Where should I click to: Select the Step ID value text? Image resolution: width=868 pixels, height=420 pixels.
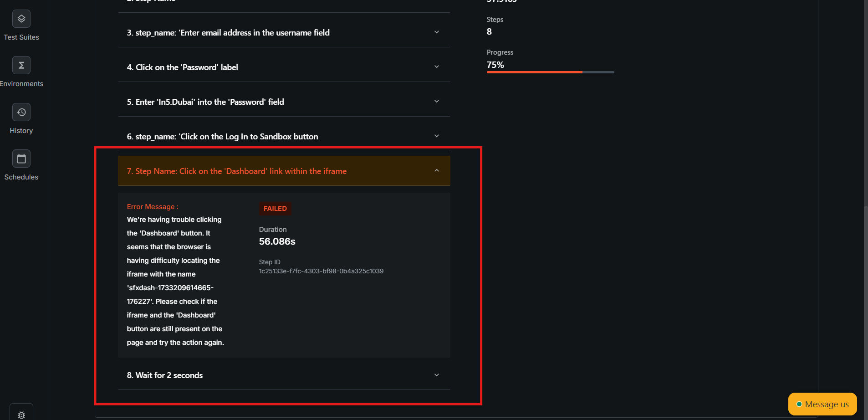point(321,271)
